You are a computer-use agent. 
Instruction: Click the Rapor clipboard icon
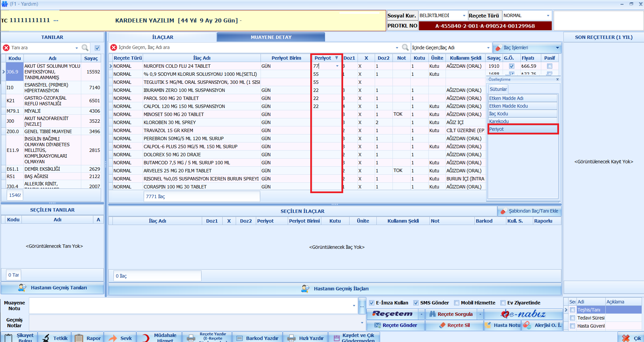(79, 338)
